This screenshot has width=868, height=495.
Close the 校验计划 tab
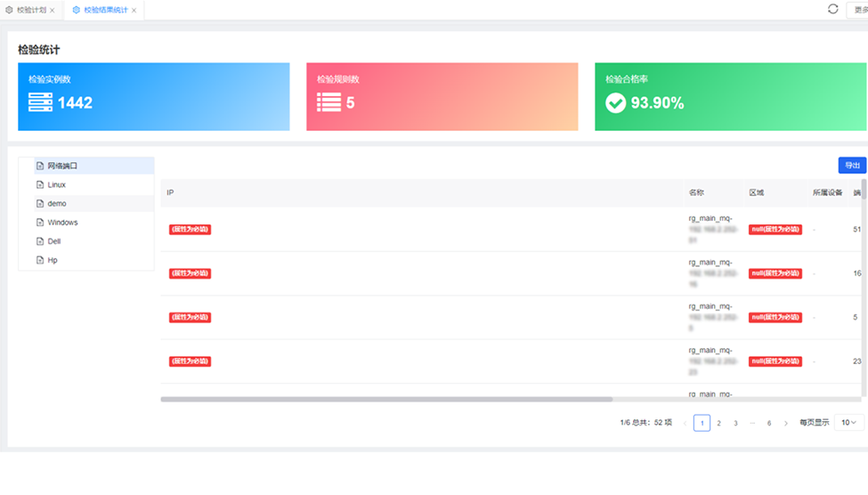tap(52, 10)
